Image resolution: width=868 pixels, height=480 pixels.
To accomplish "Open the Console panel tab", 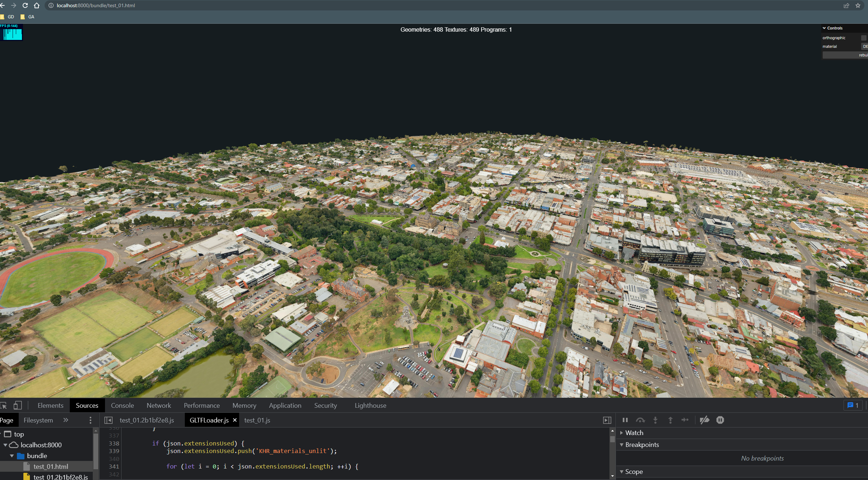I will (122, 406).
